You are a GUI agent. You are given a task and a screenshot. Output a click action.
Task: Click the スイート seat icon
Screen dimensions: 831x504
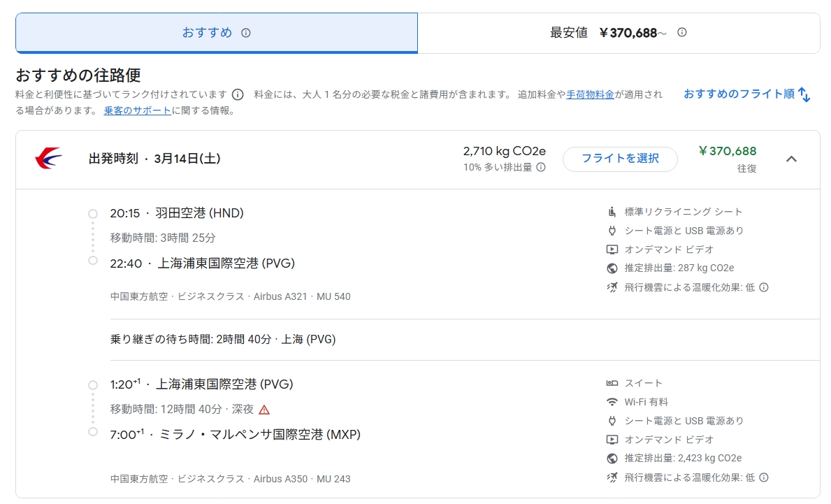click(x=612, y=383)
